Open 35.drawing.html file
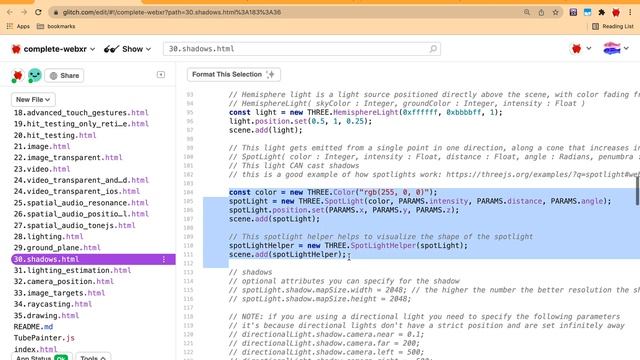 [46, 316]
